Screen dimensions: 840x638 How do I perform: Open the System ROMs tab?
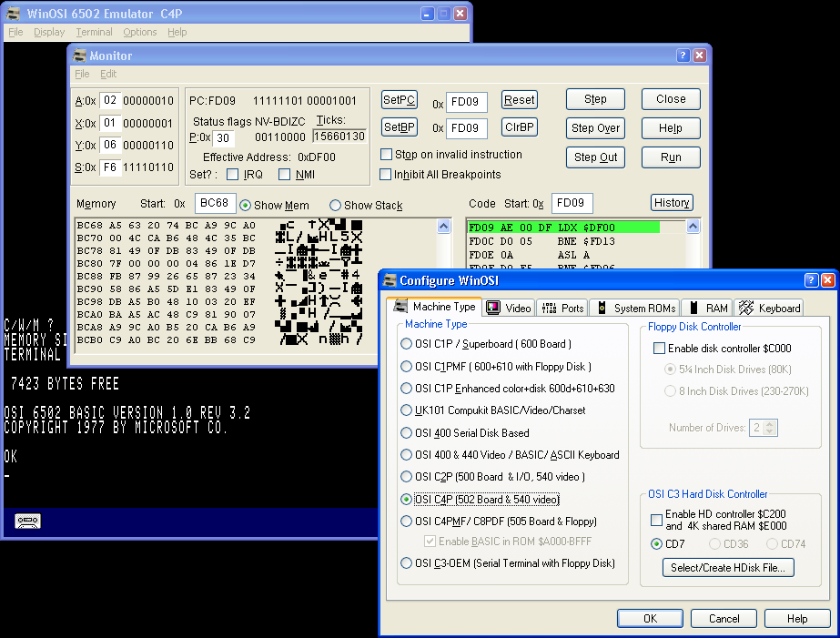[x=635, y=308]
